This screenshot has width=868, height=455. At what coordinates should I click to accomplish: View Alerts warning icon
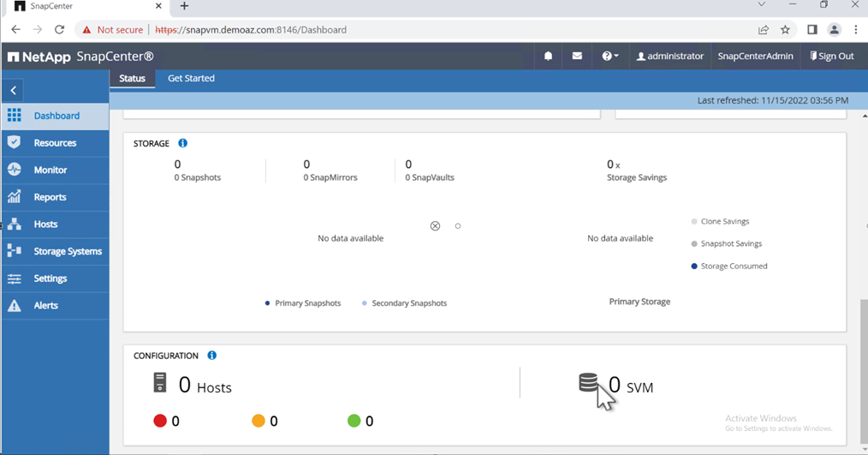tap(15, 305)
